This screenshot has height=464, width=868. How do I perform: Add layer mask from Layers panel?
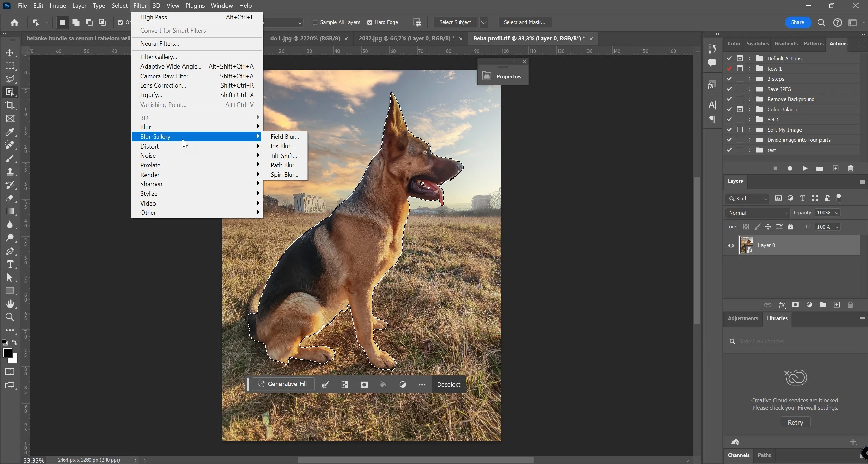(x=795, y=305)
